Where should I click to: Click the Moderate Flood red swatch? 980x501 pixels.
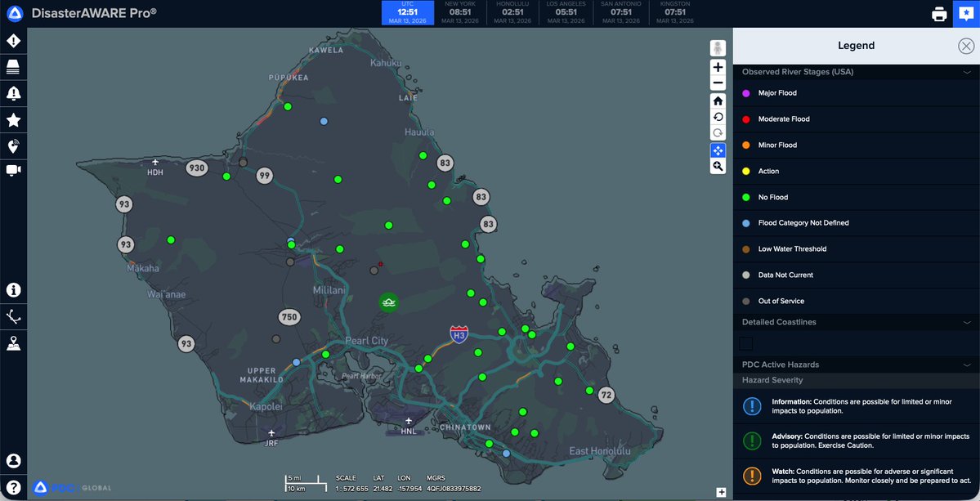click(745, 119)
